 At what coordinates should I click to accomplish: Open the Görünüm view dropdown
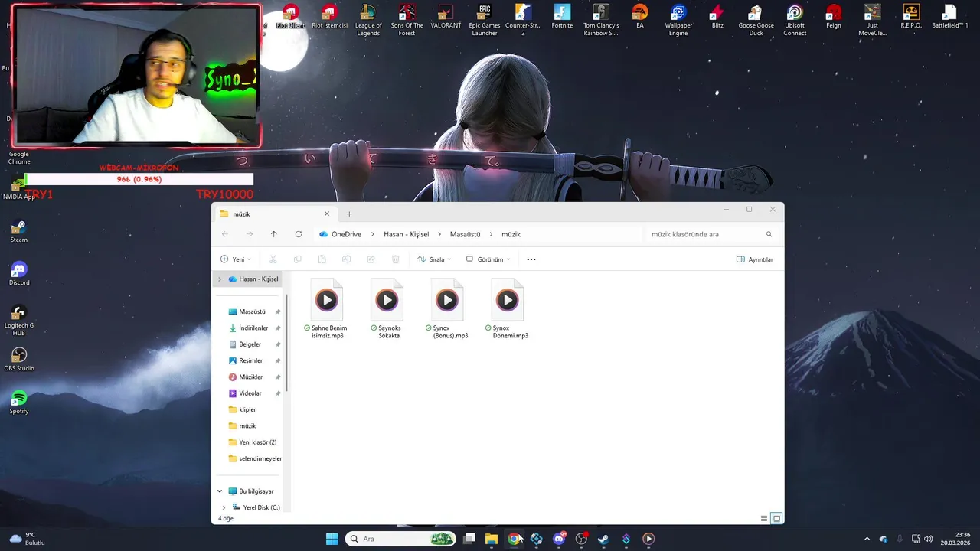(488, 259)
